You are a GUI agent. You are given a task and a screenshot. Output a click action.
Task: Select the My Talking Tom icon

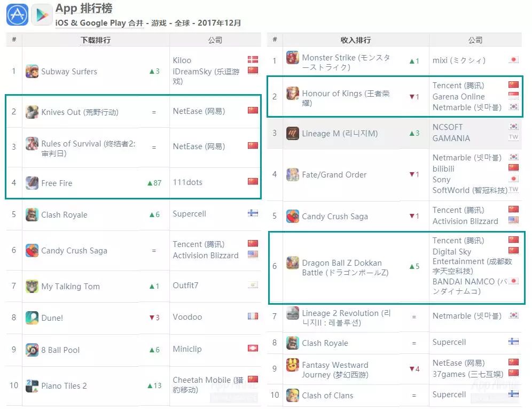click(32, 287)
